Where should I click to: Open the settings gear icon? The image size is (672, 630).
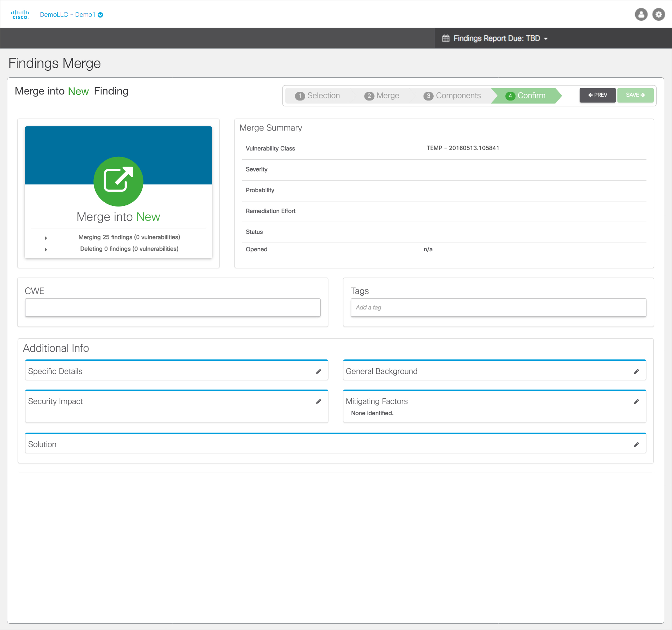658,14
